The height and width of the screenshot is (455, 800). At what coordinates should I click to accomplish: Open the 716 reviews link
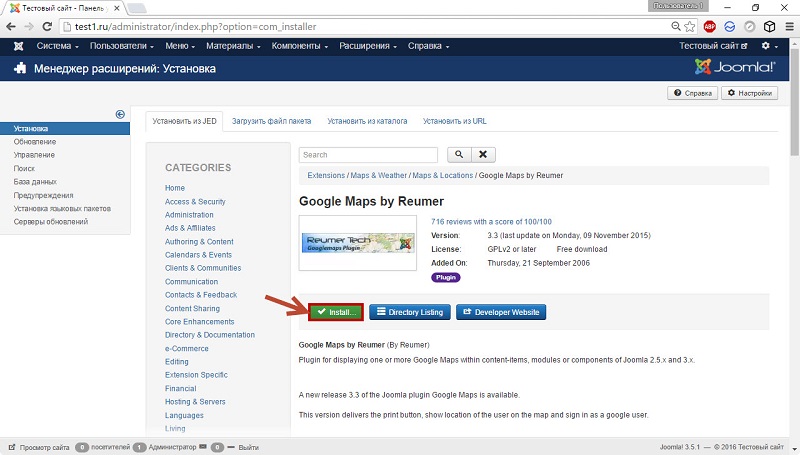tap(491, 222)
